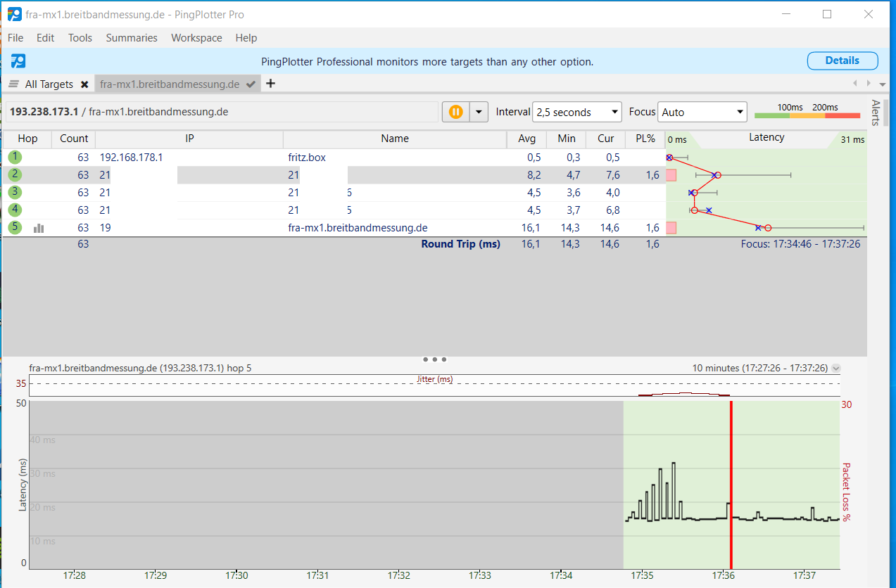Click the IP column header

189,139
